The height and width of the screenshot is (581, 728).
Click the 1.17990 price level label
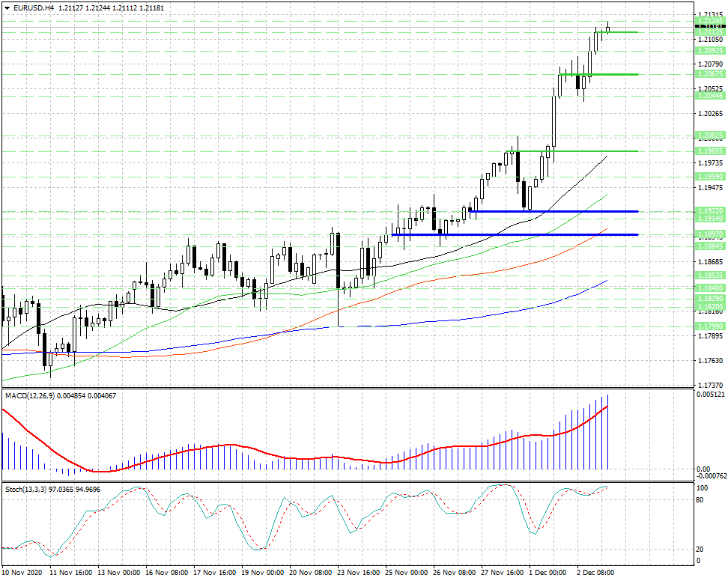click(x=710, y=326)
